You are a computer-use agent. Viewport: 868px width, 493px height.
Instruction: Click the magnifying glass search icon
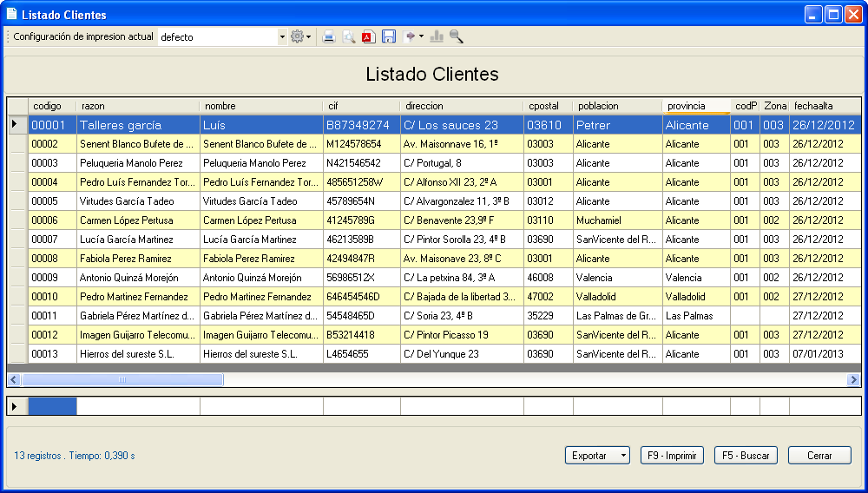456,36
